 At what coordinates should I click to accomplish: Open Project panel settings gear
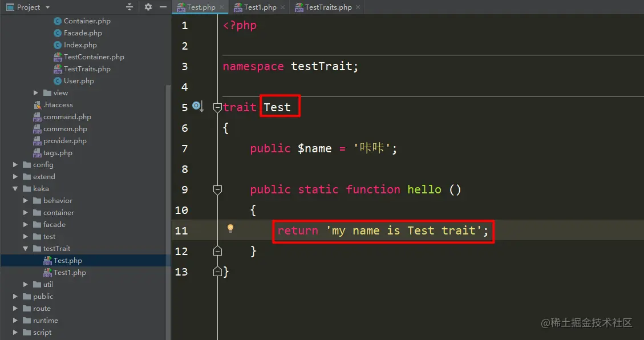[148, 7]
